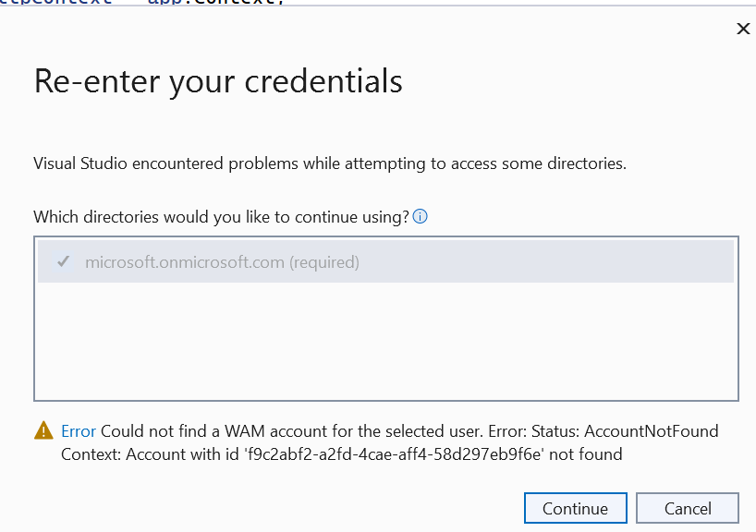Click the 'Context: Account with id' text
The height and width of the screenshot is (532, 756).
[x=150, y=454]
